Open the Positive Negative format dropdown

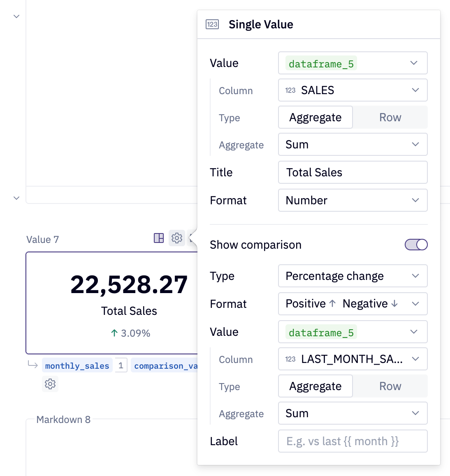click(x=353, y=304)
